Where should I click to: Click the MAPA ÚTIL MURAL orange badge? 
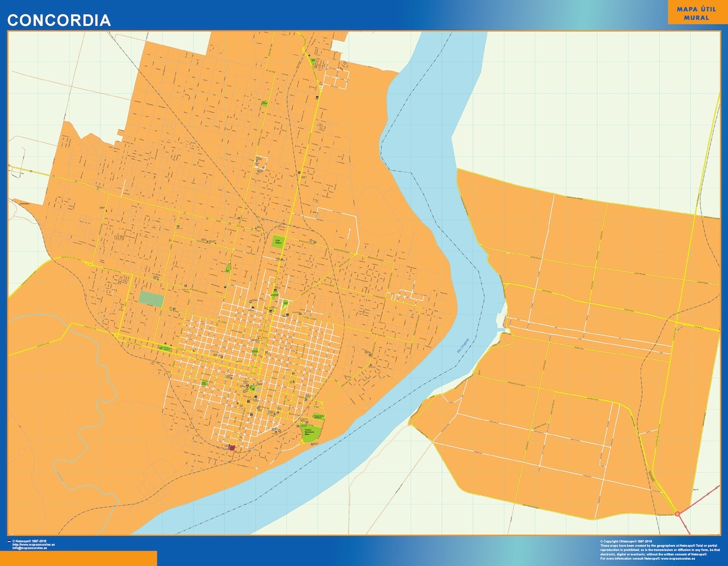tap(696, 12)
